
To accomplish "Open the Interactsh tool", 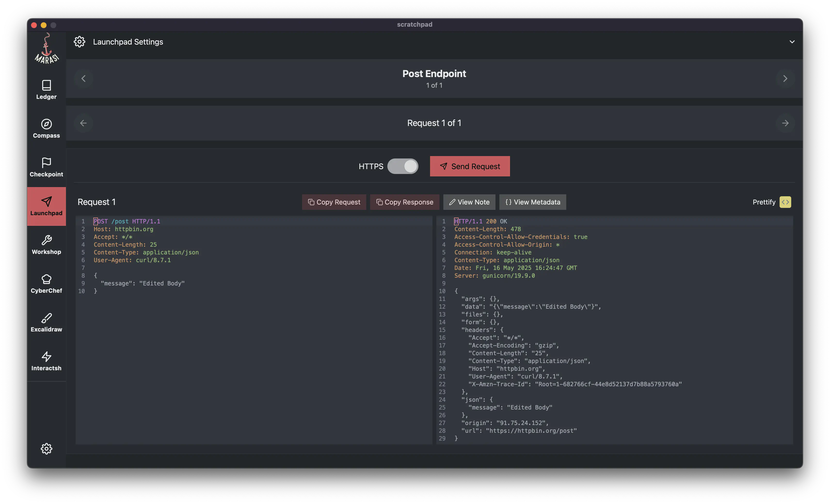I will [x=46, y=361].
